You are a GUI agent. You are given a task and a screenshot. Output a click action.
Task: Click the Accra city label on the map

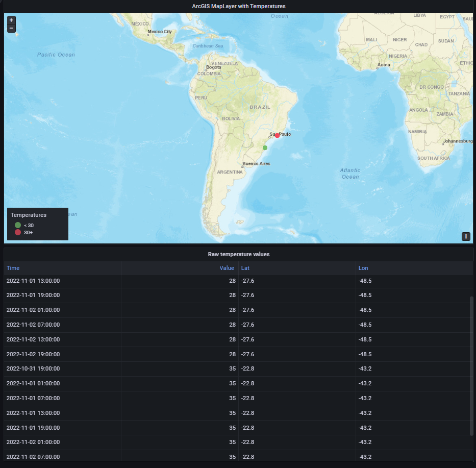384,65
